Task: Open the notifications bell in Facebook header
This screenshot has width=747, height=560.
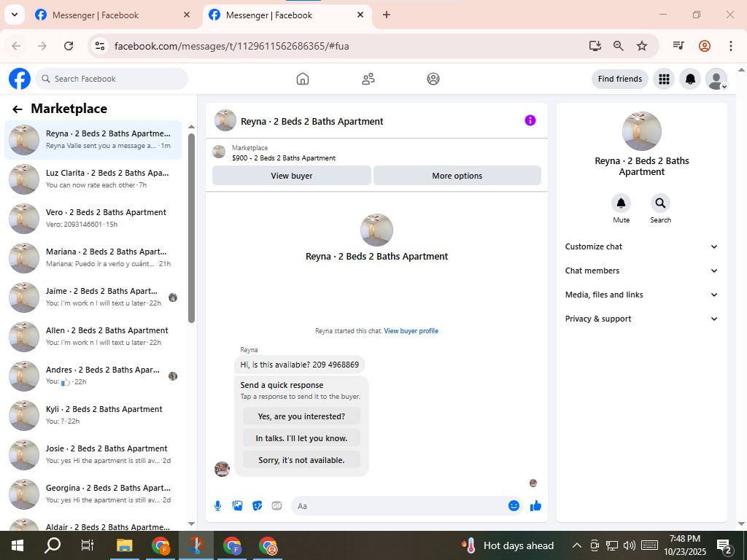Action: coord(690,79)
